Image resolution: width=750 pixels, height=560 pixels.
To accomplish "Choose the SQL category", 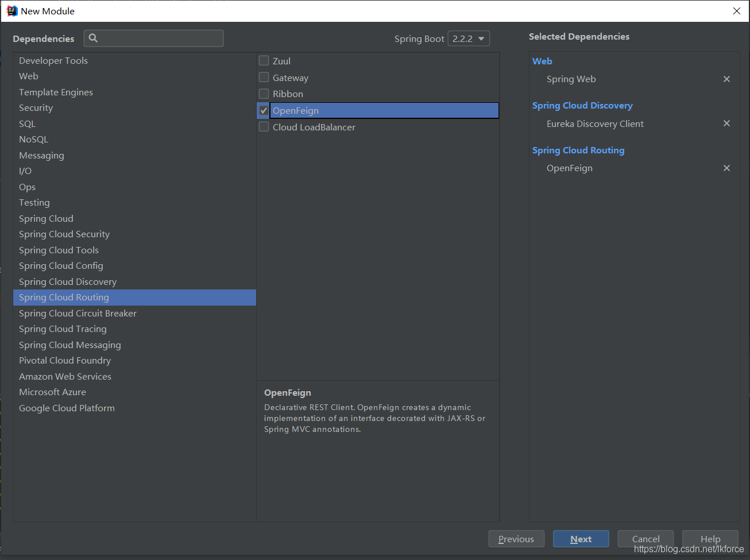I will point(134,123).
